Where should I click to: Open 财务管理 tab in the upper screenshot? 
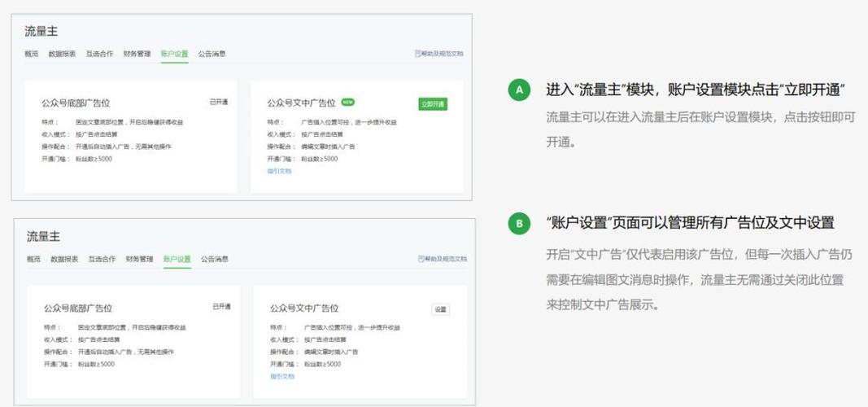pos(137,54)
